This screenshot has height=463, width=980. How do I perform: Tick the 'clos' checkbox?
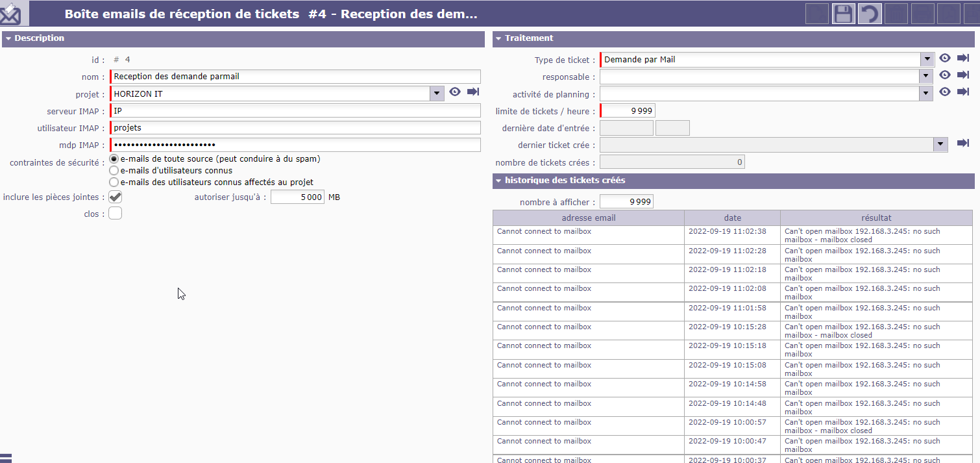point(115,214)
